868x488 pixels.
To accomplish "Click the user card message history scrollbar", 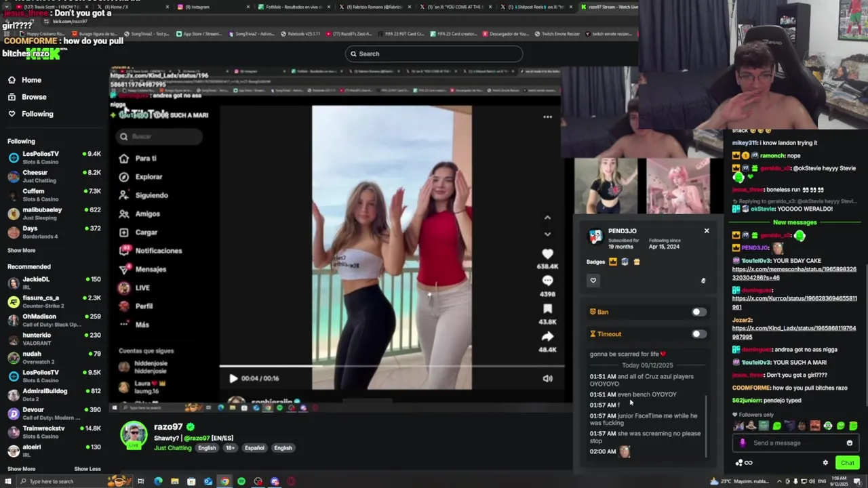I will pos(706,427).
